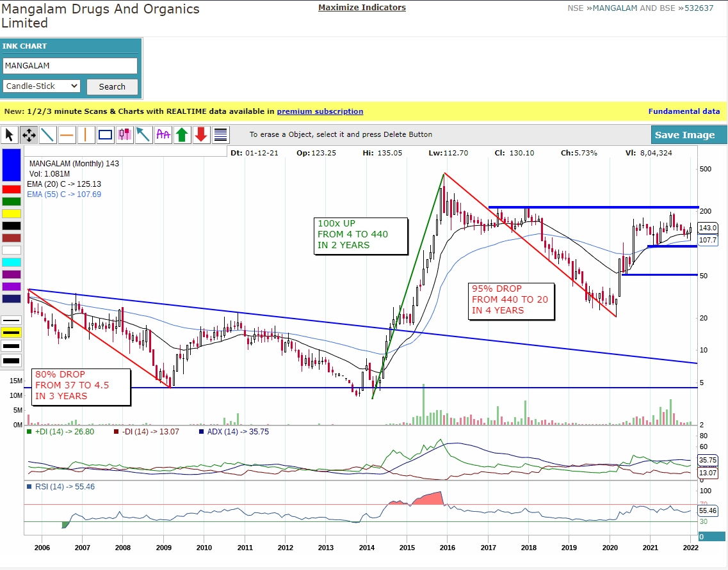Click the 55.46 RSI value tag
The height and width of the screenshot is (570, 728).
click(708, 511)
